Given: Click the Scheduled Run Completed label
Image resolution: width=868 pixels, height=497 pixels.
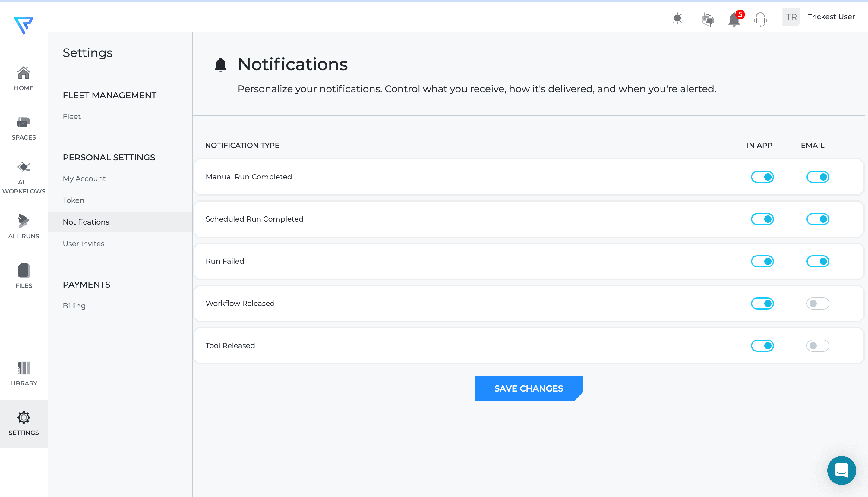Looking at the screenshot, I should pos(254,219).
